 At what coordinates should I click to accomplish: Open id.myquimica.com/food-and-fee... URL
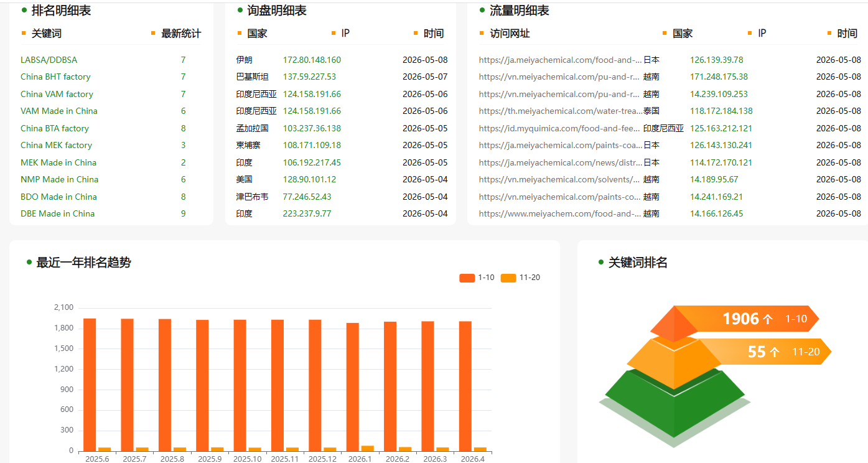560,128
